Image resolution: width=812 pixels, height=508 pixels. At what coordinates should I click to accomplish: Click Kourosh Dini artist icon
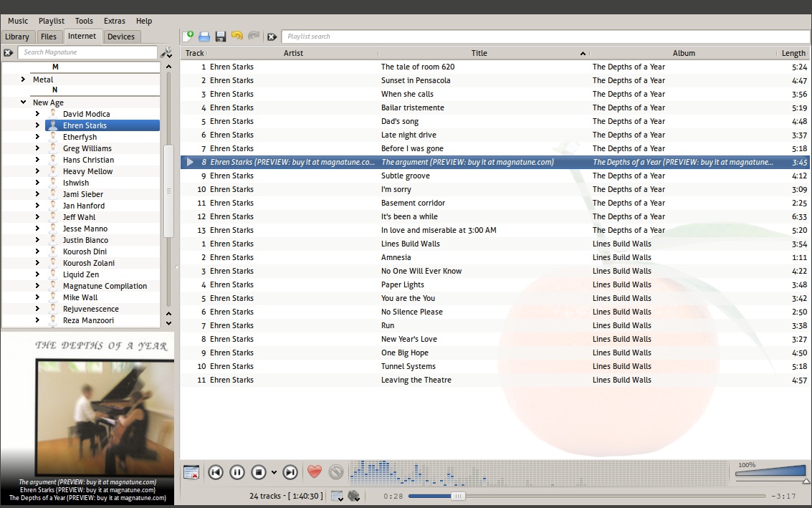coord(53,251)
